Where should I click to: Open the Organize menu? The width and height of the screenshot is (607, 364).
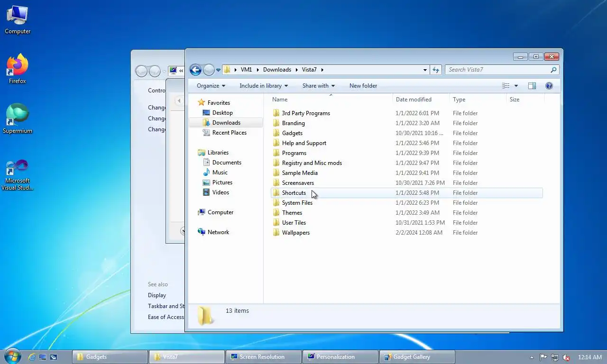click(211, 86)
